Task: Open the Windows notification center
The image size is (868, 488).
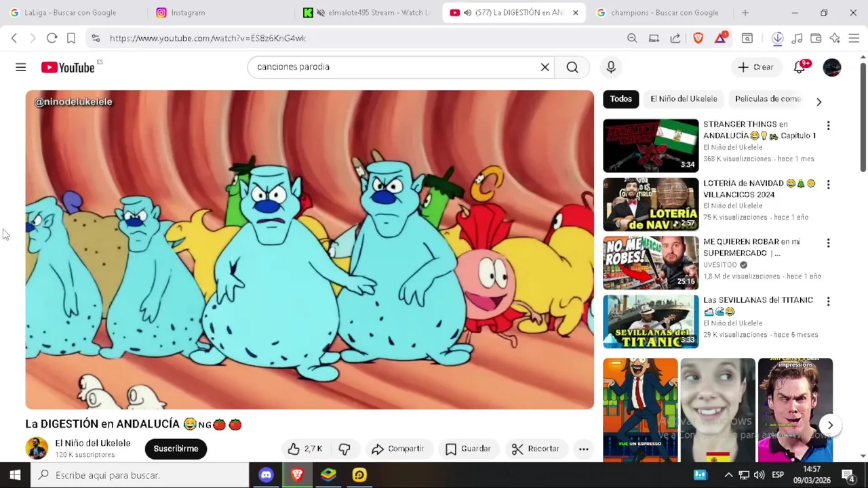Action: (x=848, y=475)
